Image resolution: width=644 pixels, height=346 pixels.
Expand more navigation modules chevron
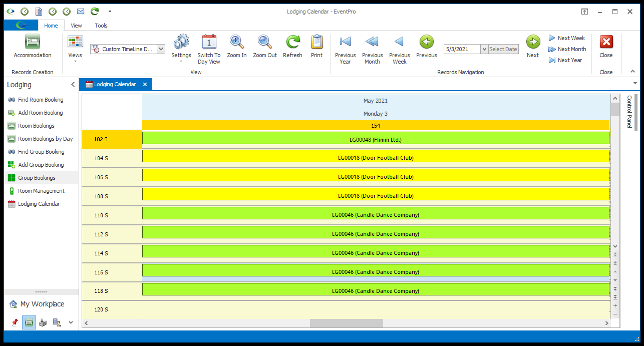point(71,322)
